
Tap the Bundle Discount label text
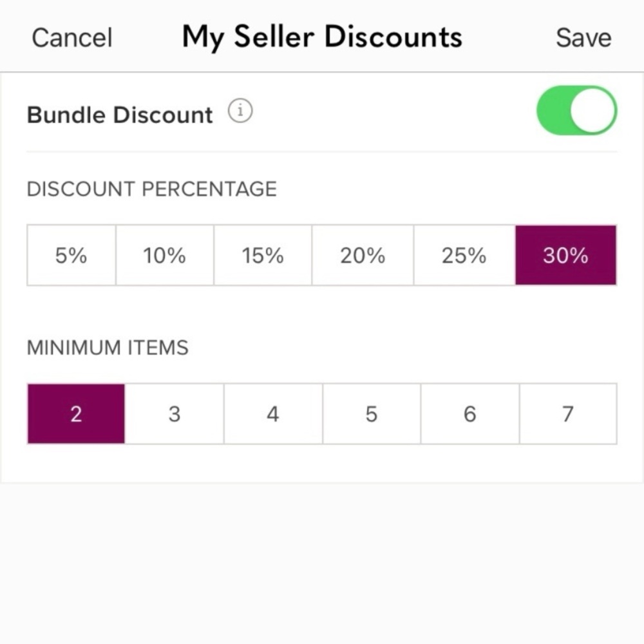click(x=120, y=115)
